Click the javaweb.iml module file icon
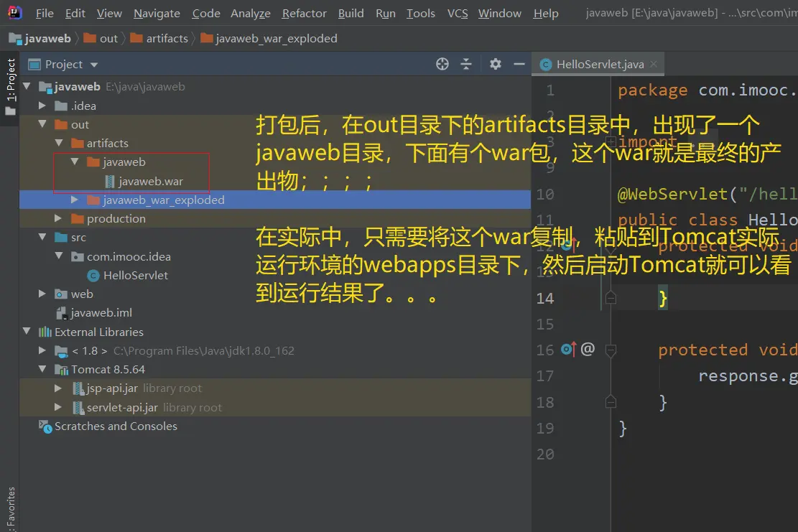 point(62,313)
